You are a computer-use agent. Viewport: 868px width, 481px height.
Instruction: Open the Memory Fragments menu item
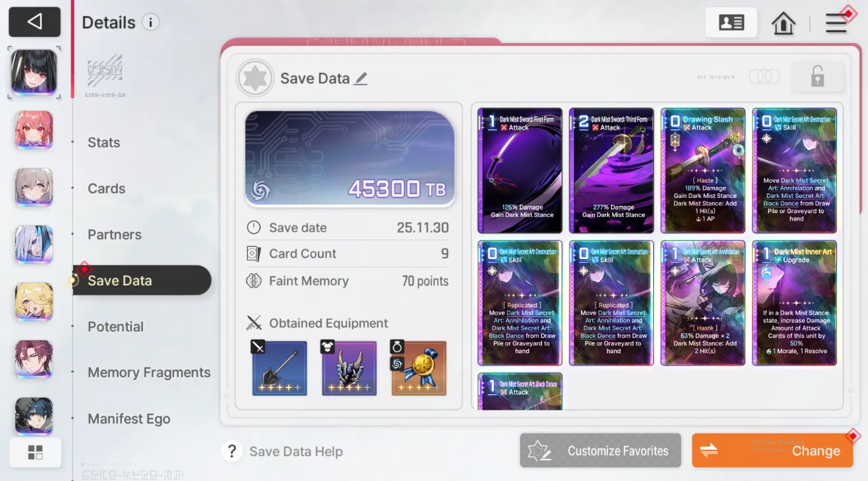149,373
